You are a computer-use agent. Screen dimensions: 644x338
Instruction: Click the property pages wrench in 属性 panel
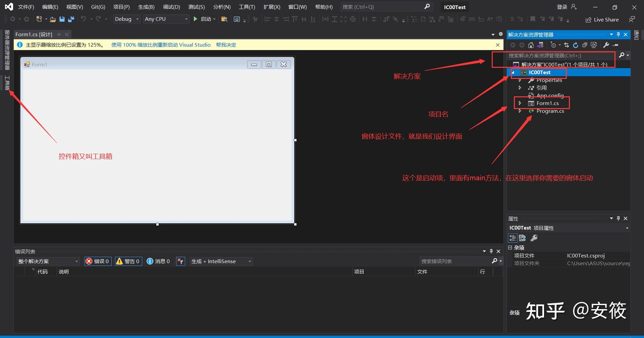click(x=534, y=238)
